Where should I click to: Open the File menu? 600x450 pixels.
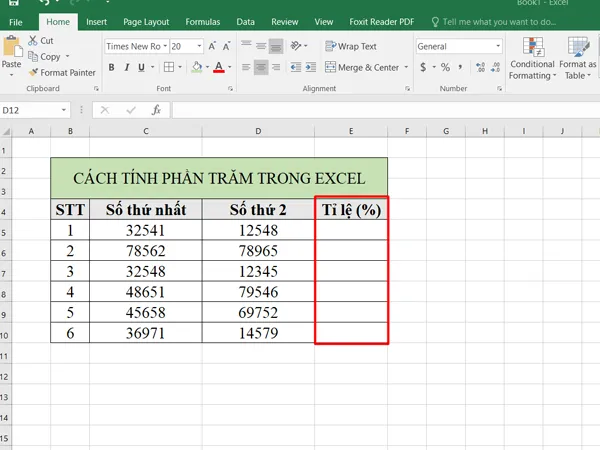point(16,21)
